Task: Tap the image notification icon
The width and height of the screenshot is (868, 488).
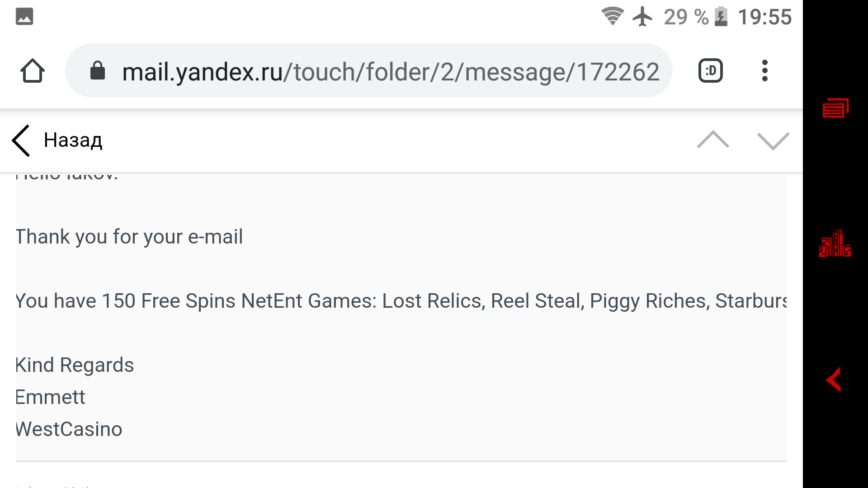Action: [24, 17]
